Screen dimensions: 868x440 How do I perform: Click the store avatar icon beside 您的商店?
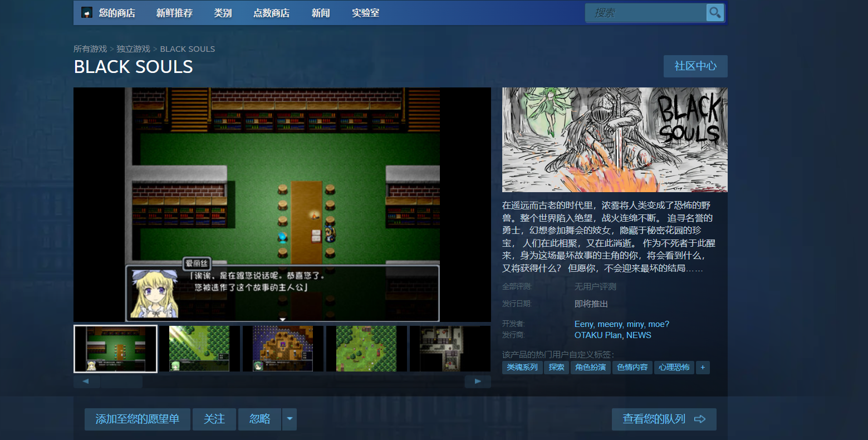tap(87, 12)
